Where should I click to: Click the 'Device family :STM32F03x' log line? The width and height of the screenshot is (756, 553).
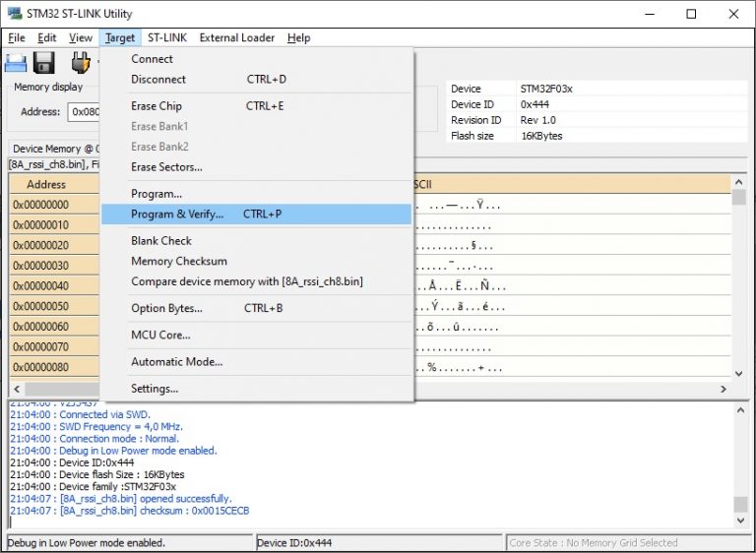[94, 486]
